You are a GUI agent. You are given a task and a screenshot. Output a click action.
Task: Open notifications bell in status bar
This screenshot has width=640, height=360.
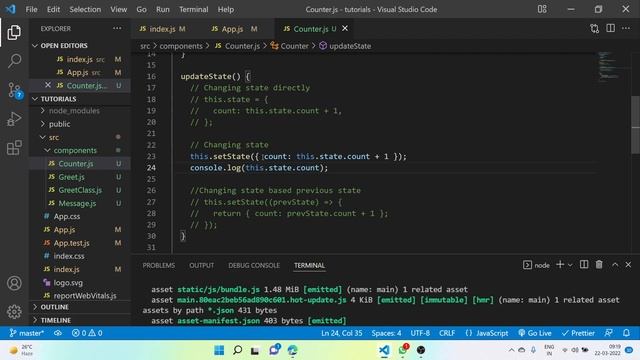(x=626, y=333)
